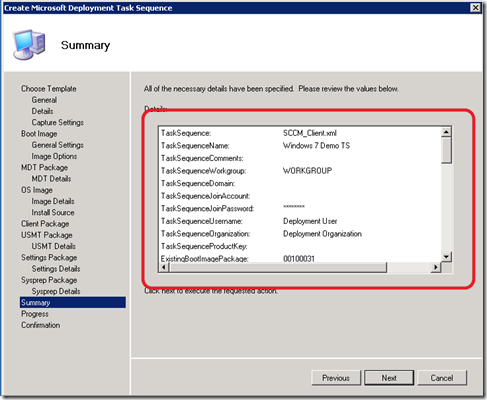Select the Client Package step

45,224
